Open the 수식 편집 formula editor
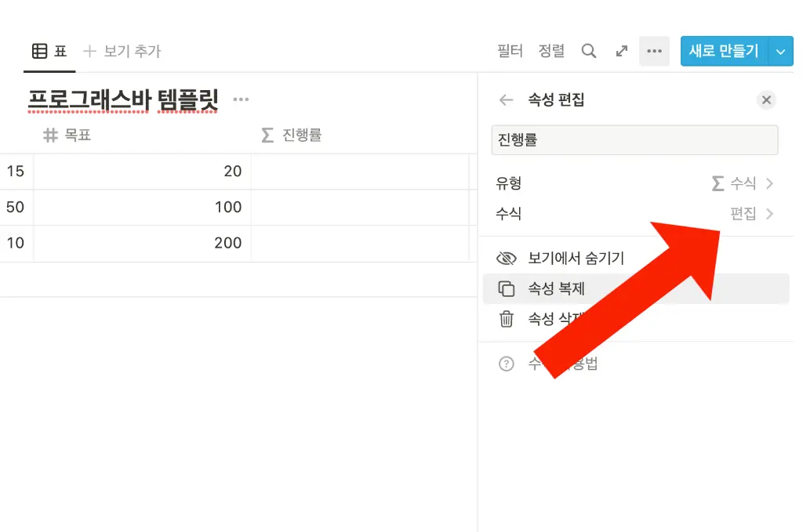This screenshot has height=532, width=803. [x=750, y=214]
